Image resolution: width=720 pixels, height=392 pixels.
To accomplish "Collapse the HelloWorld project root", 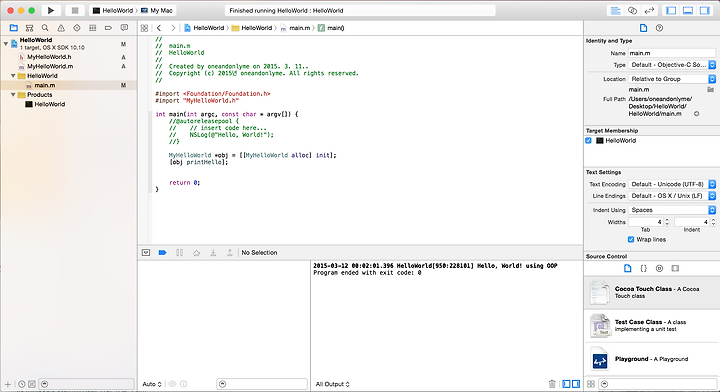I will pos(6,43).
